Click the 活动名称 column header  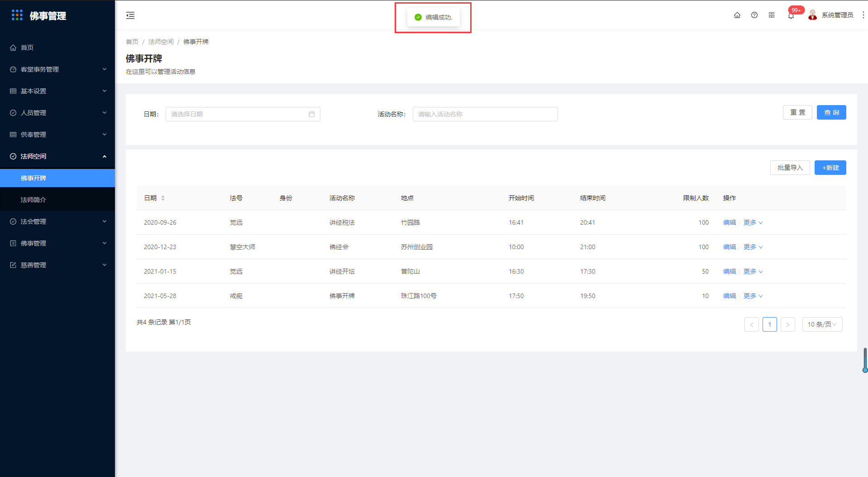coord(342,198)
